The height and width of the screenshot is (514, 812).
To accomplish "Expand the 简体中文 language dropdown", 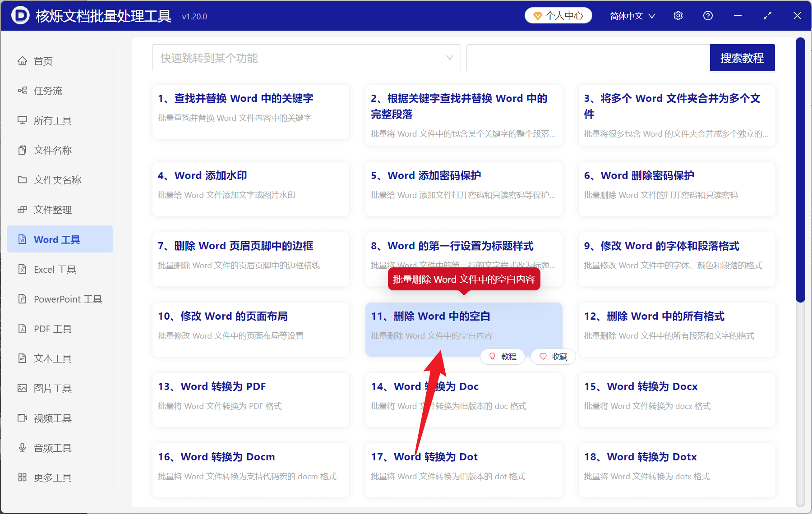I will pos(632,16).
